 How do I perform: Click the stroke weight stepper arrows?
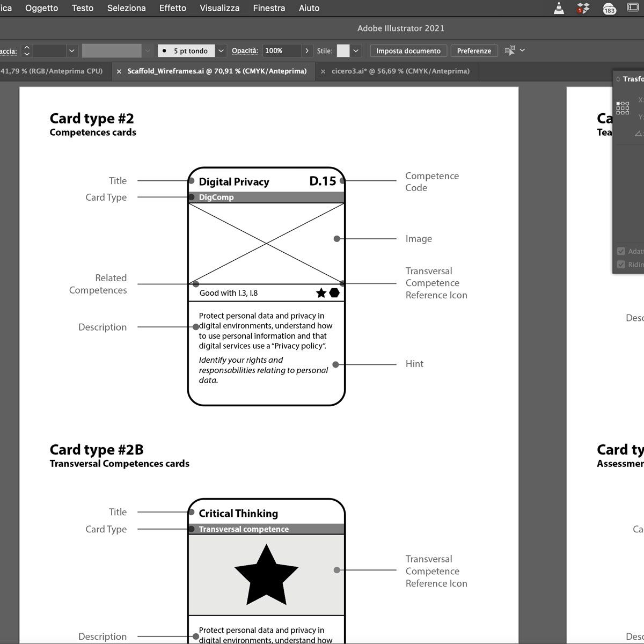27,51
